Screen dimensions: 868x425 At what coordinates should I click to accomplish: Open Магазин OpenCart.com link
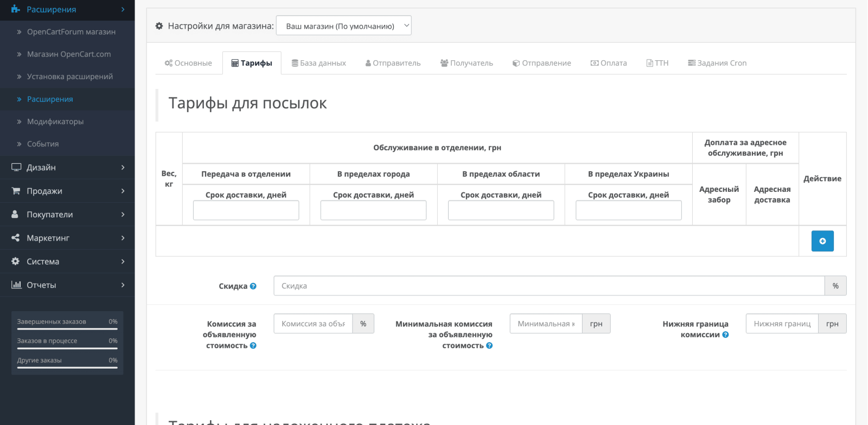pyautogui.click(x=67, y=54)
